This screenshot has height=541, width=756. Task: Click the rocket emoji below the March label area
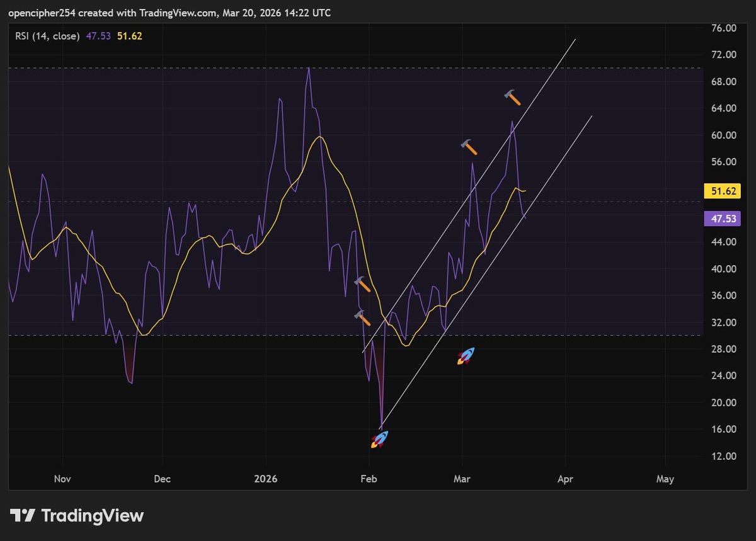[466, 356]
